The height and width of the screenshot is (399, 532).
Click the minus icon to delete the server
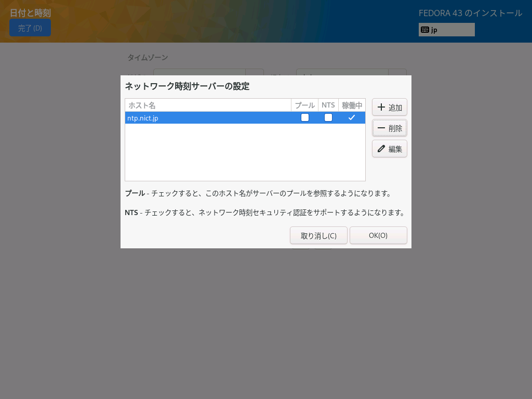point(381,128)
